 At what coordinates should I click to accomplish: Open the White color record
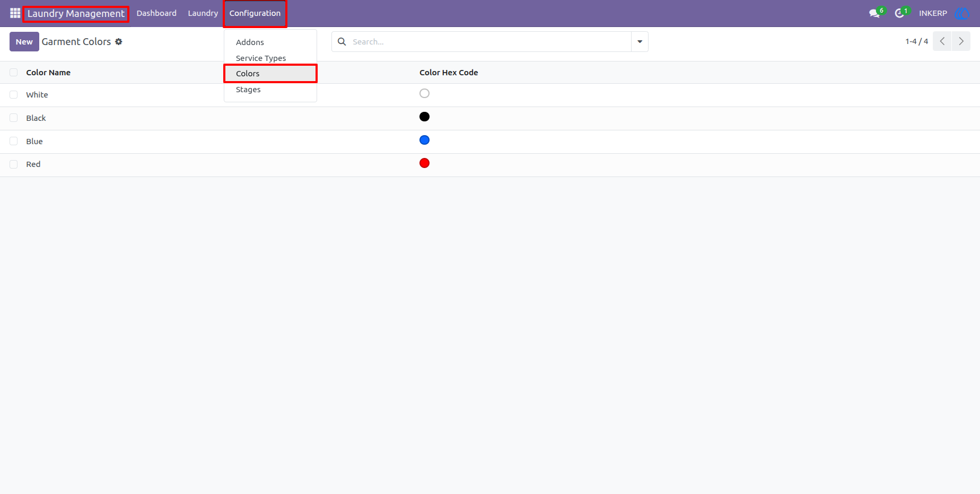point(37,95)
